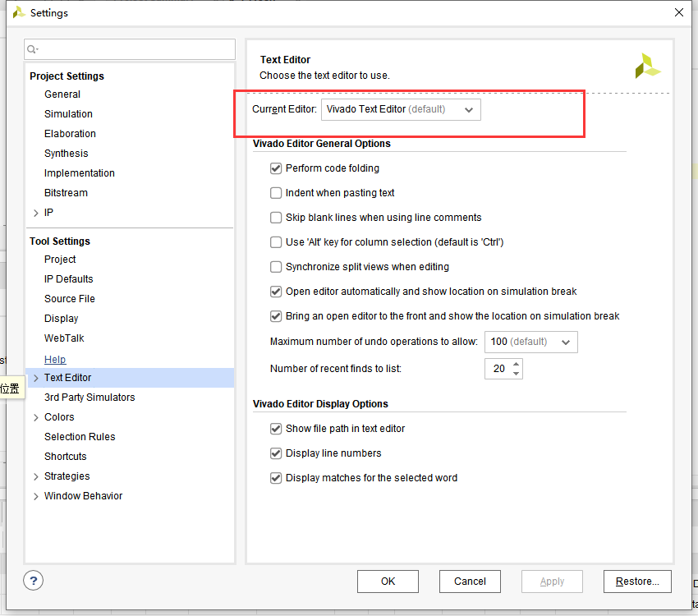Toggle Display line numbers checkbox
This screenshot has height=616, width=698.
click(276, 453)
